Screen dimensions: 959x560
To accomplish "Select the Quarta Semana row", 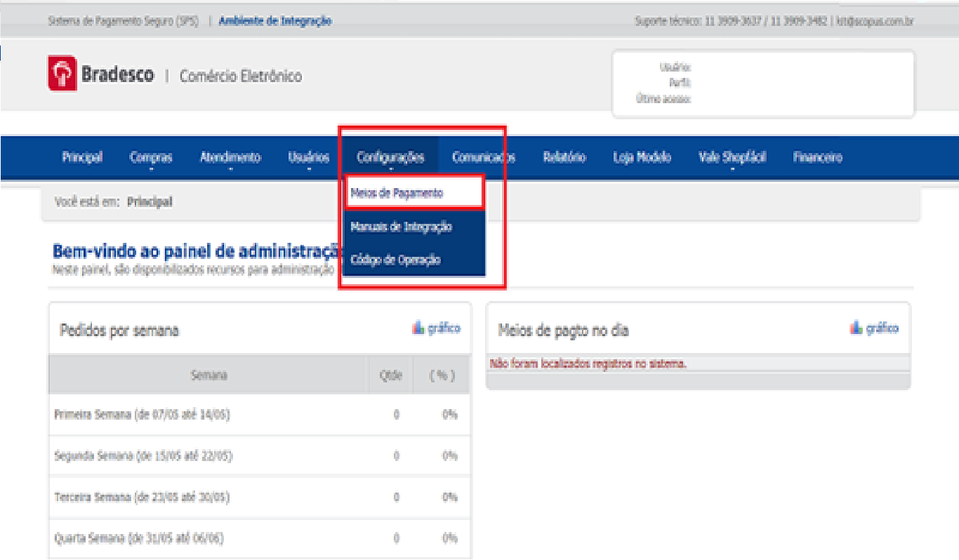I will tap(260, 539).
